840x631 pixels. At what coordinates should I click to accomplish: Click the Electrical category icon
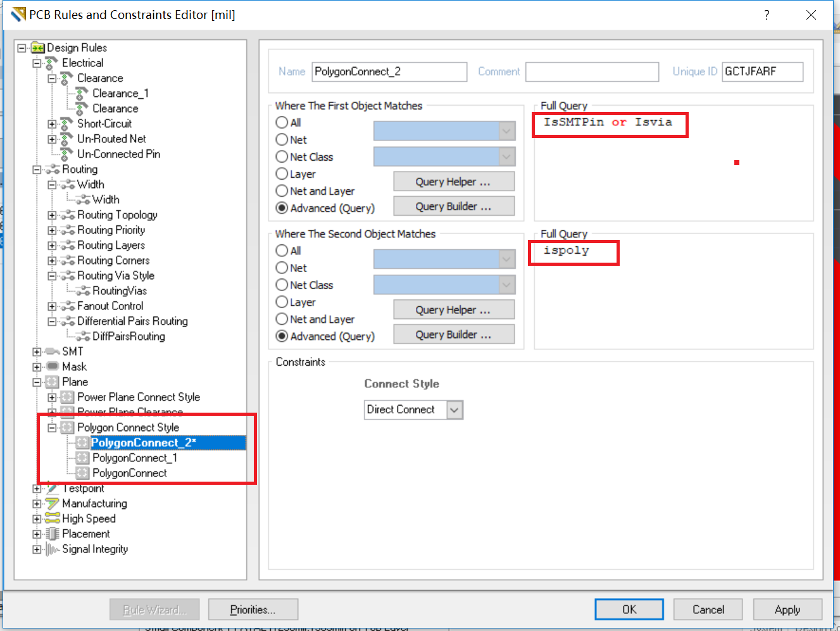(53, 63)
